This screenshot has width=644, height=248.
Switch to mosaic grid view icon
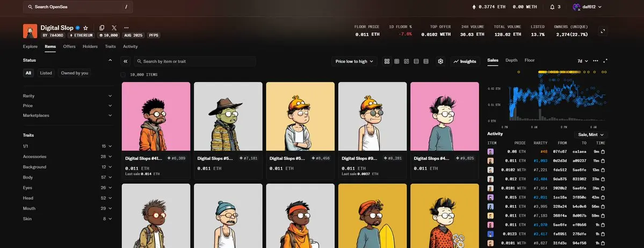click(x=406, y=61)
